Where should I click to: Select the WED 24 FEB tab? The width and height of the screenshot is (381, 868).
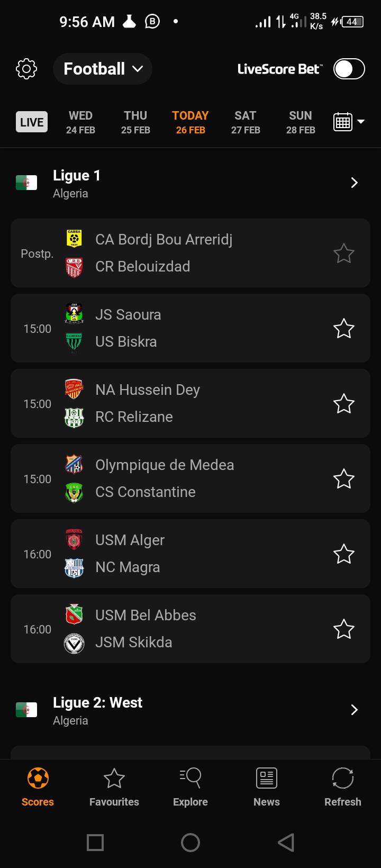coord(80,122)
